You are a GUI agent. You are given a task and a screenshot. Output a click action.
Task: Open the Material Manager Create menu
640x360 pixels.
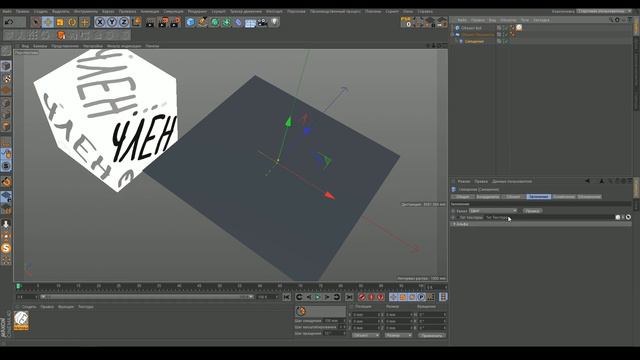click(x=29, y=307)
